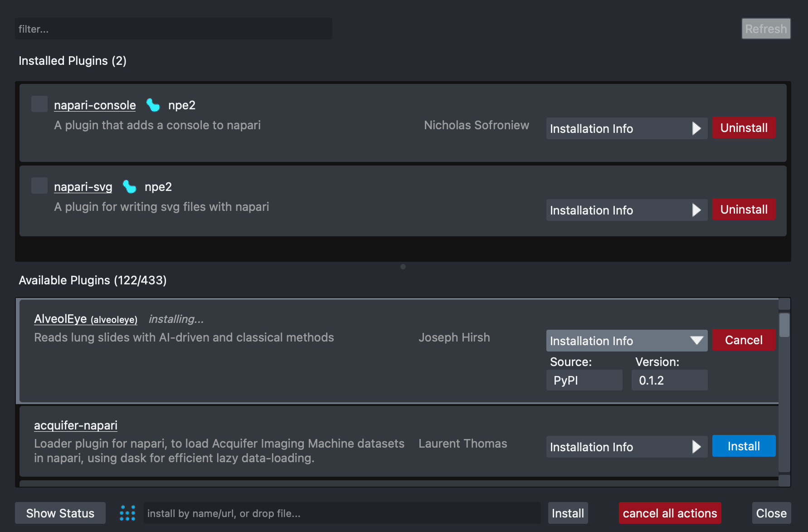This screenshot has width=808, height=532.
Task: Check the napari-svg selection checkbox
Action: [x=39, y=185]
